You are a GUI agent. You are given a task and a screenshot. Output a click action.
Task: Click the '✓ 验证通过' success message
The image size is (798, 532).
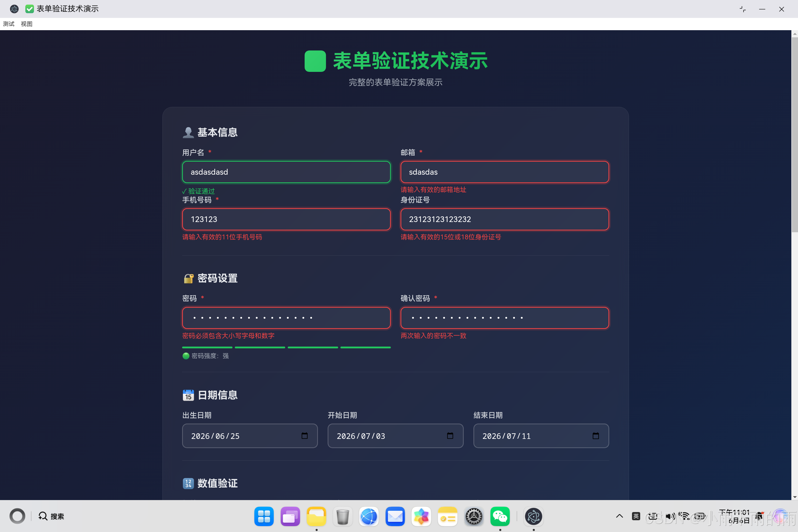198,191
